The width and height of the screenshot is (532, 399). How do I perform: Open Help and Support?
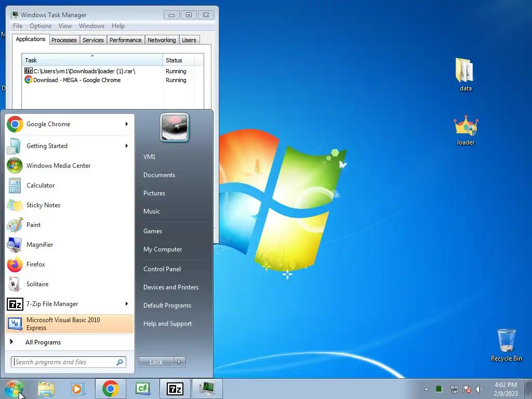point(168,324)
